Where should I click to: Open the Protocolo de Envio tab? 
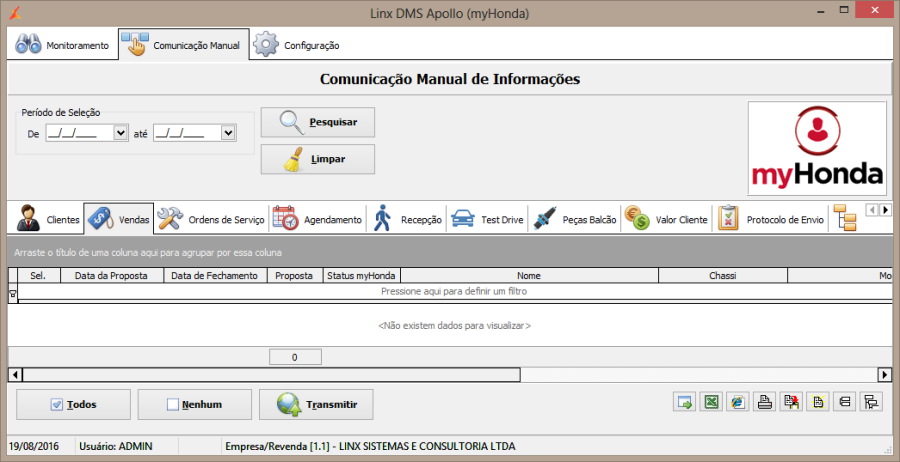tap(770, 219)
